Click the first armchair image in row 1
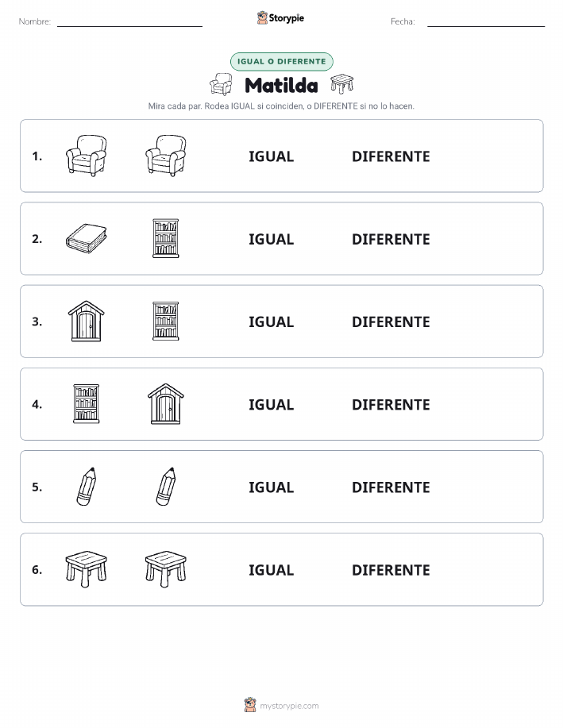This screenshot has width=563, height=728. pos(87,156)
